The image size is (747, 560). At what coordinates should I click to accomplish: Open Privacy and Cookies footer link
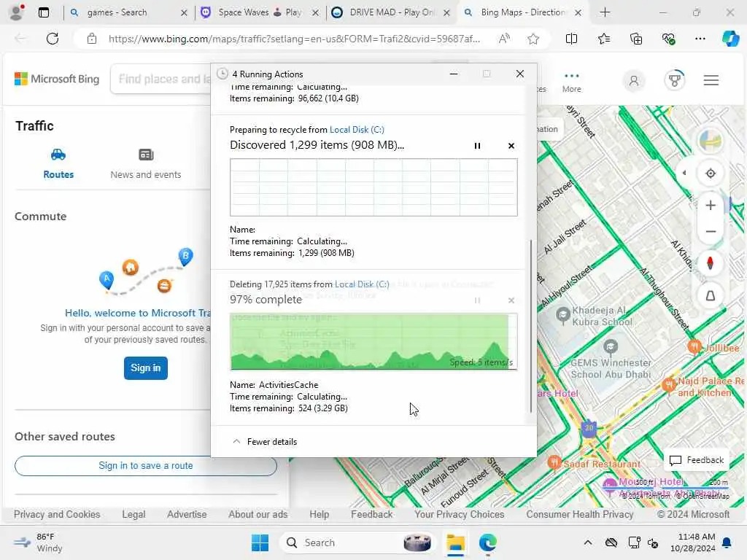[x=57, y=514]
